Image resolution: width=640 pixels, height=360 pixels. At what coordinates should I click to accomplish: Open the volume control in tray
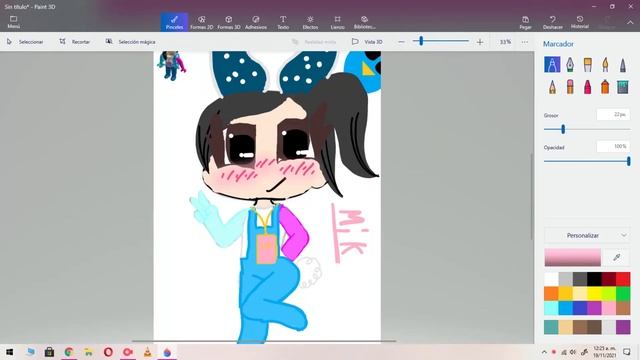[x=573, y=352]
